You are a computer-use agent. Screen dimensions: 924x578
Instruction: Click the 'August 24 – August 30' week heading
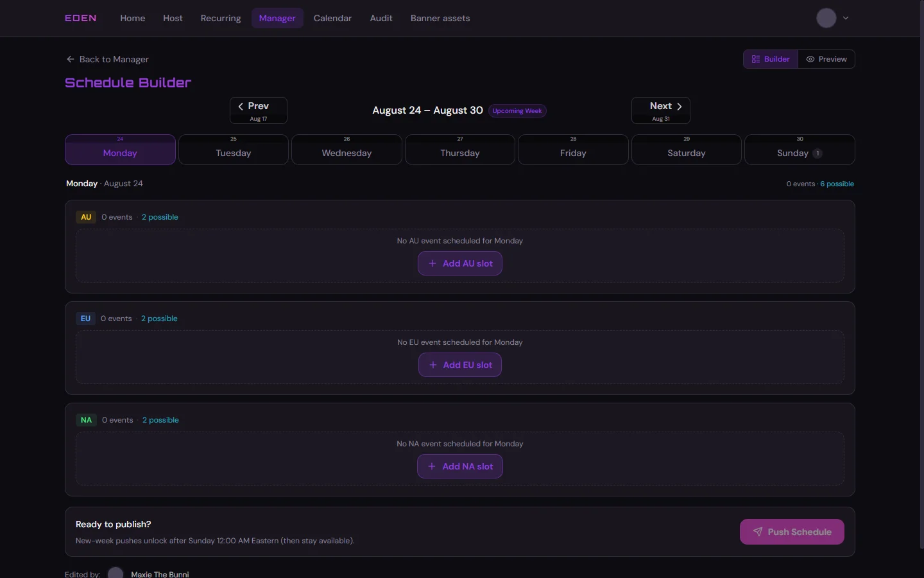pyautogui.click(x=427, y=110)
